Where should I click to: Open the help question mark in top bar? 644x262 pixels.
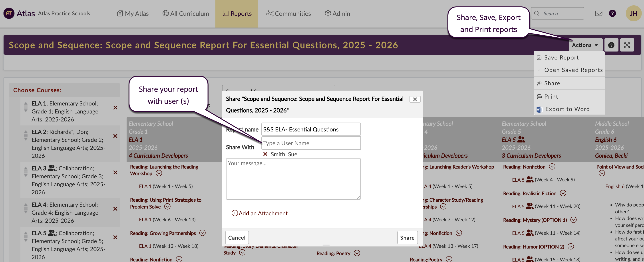[612, 14]
